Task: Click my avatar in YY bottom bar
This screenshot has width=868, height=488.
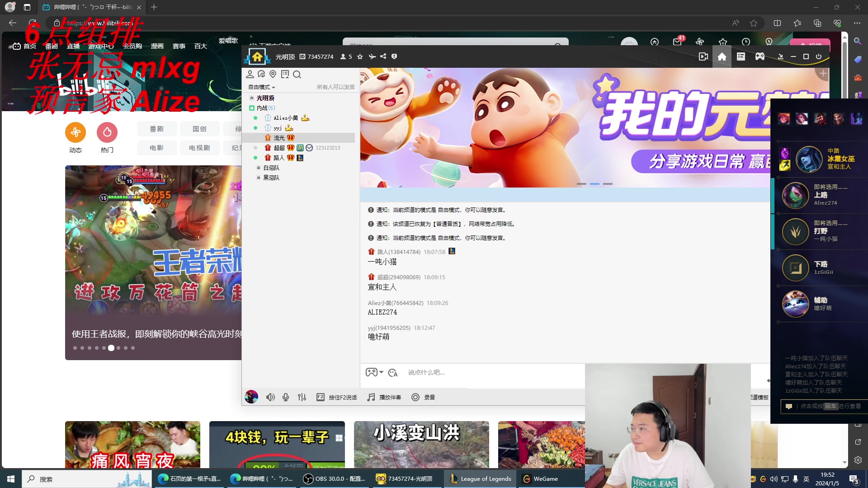Action: [x=251, y=397]
